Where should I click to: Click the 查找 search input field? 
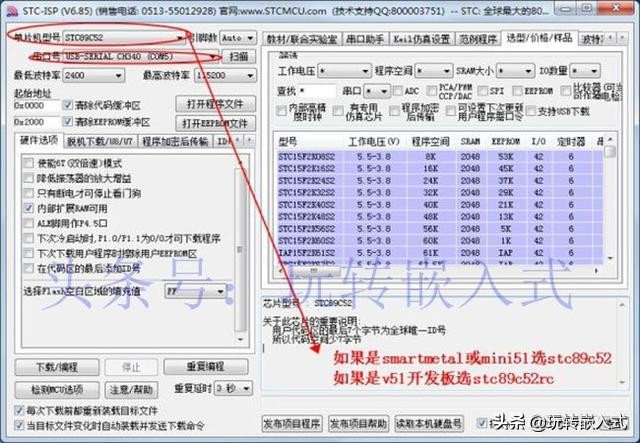(317, 91)
